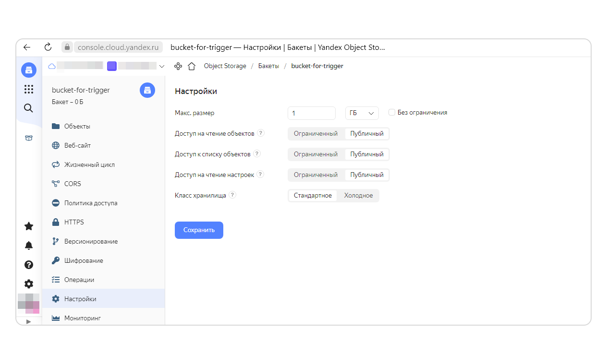Click the Бакет – 0 Б text
Image resolution: width=607 pixels, height=364 pixels.
click(x=68, y=102)
